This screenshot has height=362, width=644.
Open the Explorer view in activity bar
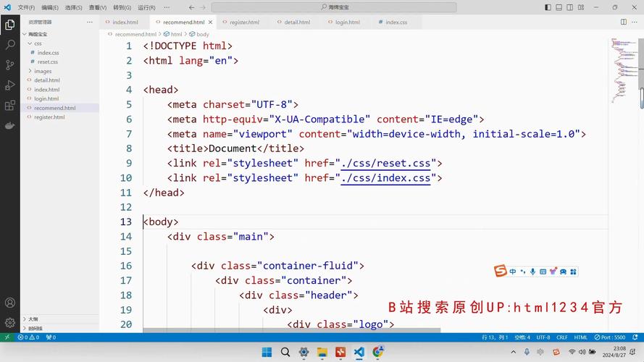(x=10, y=25)
